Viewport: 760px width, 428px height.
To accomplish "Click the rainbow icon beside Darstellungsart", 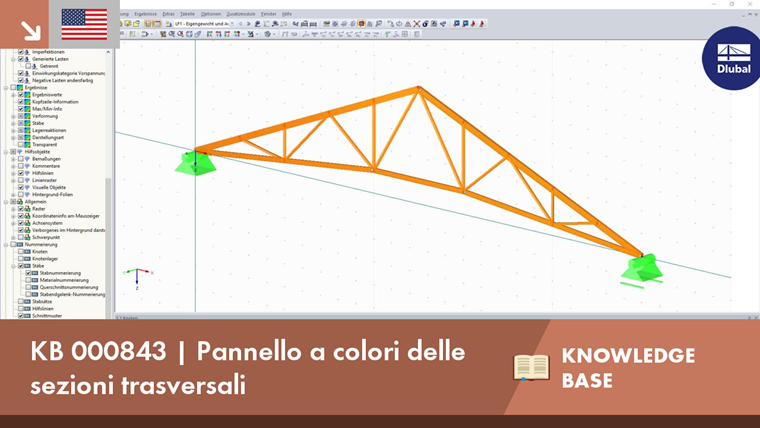I will point(28,138).
